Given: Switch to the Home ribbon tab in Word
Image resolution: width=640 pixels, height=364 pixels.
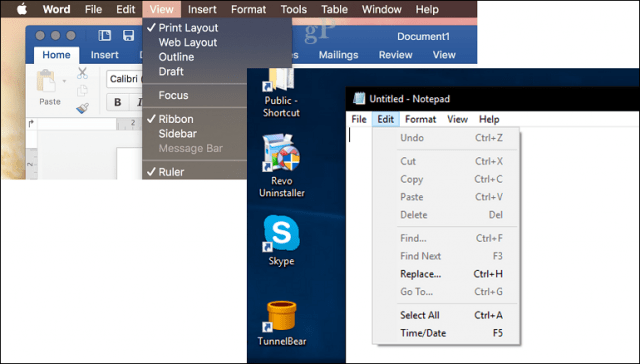Looking at the screenshot, I should pos(56,55).
